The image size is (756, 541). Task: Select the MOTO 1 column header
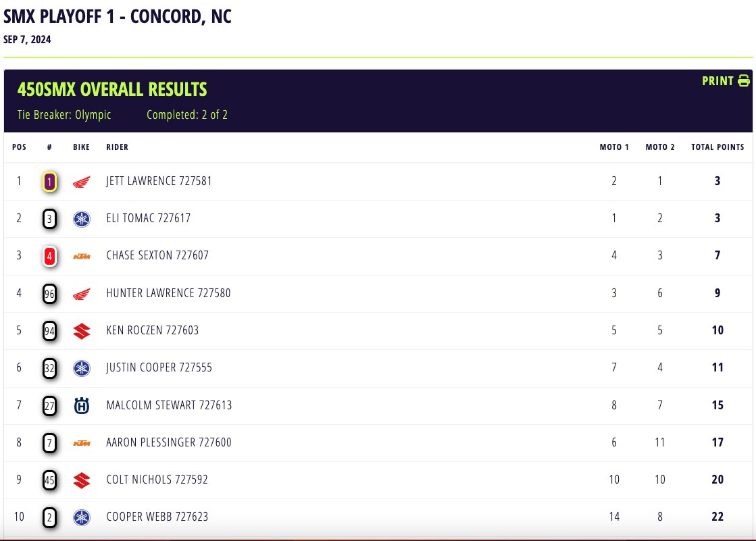(x=613, y=147)
